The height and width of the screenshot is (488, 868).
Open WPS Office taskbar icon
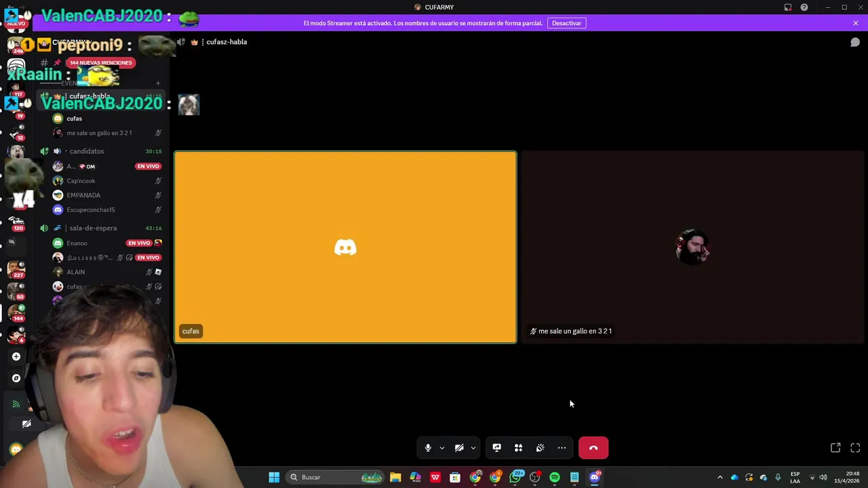coord(435,477)
